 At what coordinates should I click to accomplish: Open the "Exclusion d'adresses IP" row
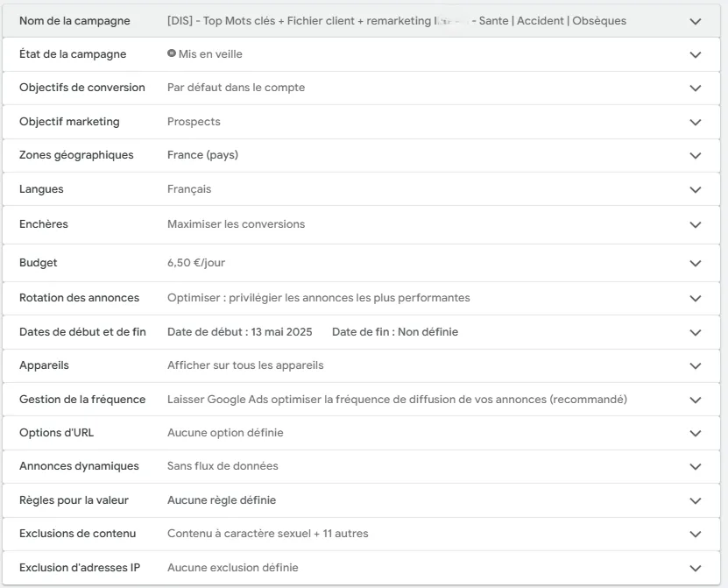(x=696, y=568)
